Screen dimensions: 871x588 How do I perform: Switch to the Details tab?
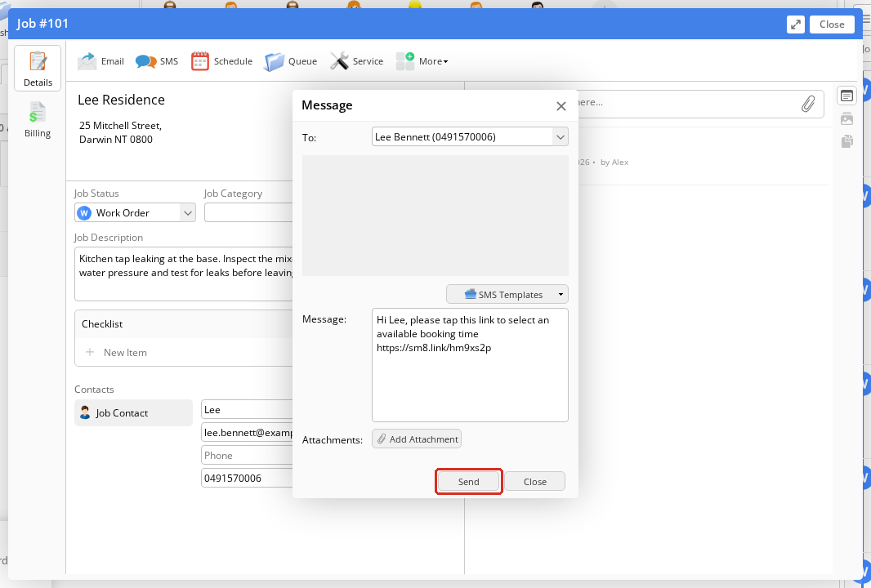click(x=38, y=69)
